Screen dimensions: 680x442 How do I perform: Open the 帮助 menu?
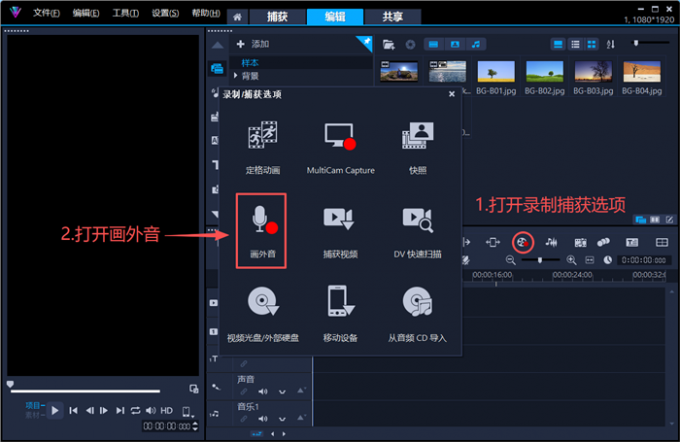pos(206,13)
